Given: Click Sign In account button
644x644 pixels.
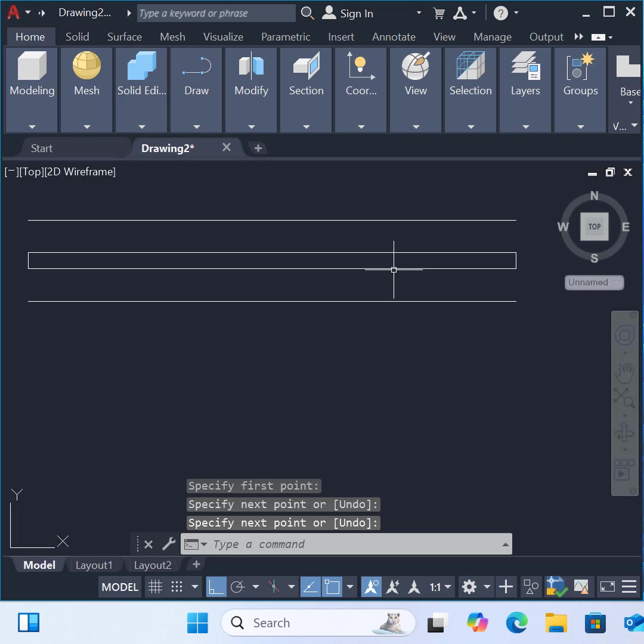Looking at the screenshot, I should coord(348,13).
